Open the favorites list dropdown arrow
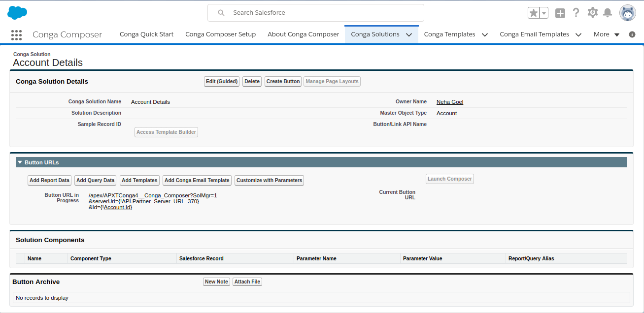Image resolution: width=644 pixels, height=313 pixels. click(x=544, y=13)
